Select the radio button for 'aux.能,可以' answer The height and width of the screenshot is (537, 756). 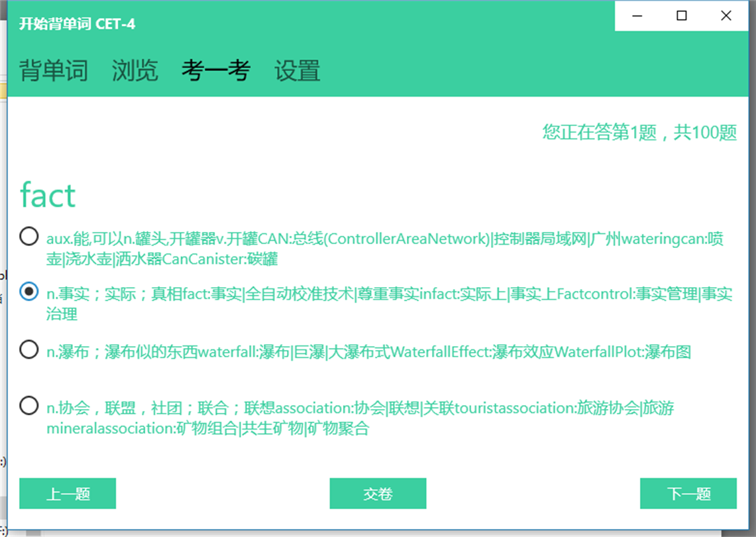(29, 237)
